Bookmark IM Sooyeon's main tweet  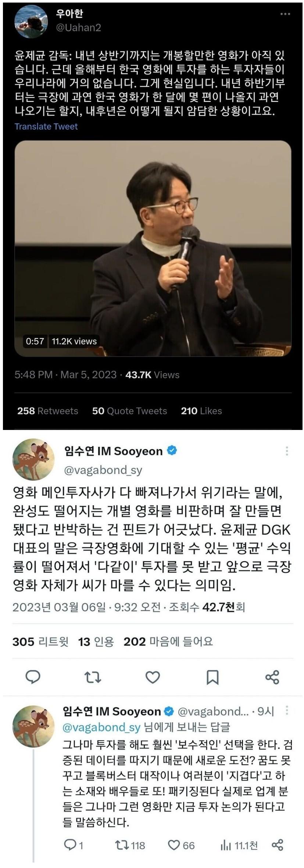212,677
